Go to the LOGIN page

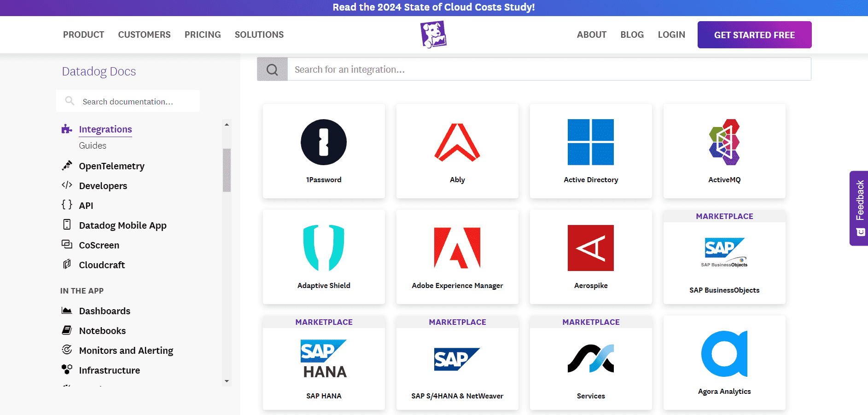671,35
